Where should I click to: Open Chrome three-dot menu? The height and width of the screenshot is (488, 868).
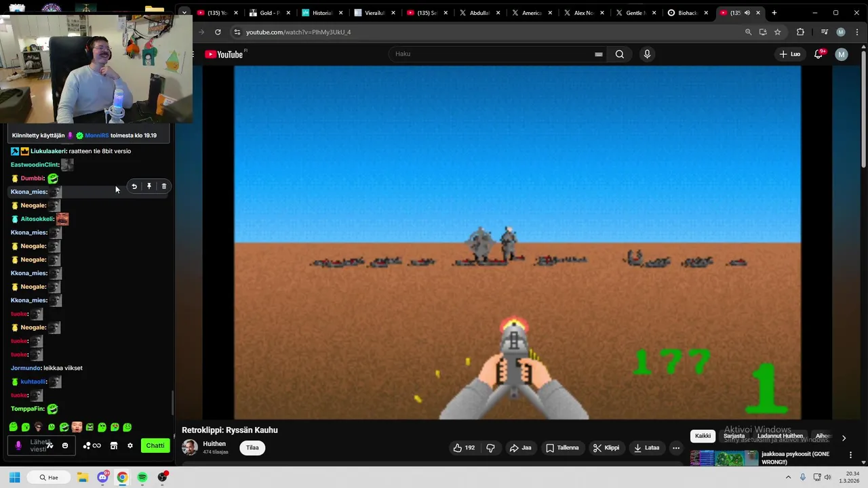pyautogui.click(x=857, y=32)
